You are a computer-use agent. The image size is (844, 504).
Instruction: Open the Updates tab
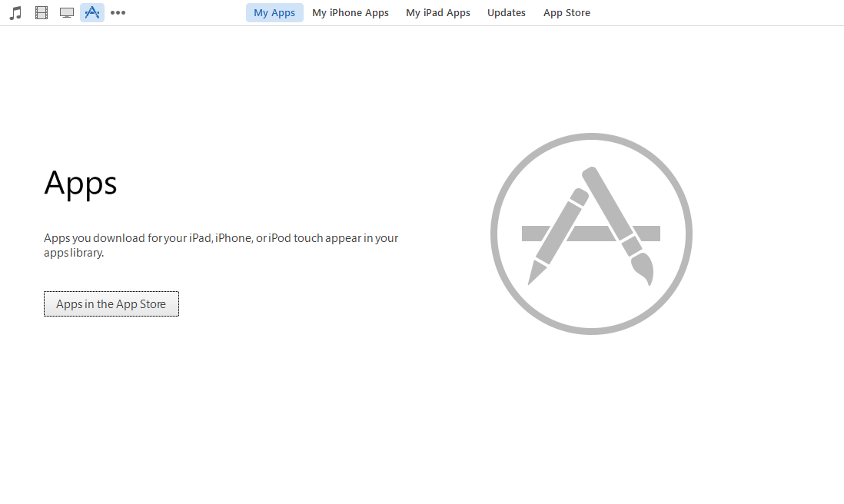tap(507, 12)
